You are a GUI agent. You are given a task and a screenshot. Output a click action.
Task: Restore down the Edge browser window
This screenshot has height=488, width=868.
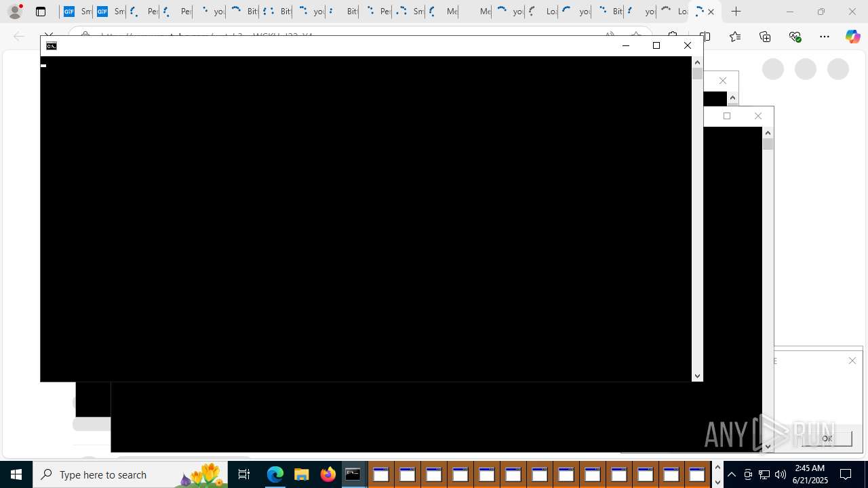coord(821,12)
